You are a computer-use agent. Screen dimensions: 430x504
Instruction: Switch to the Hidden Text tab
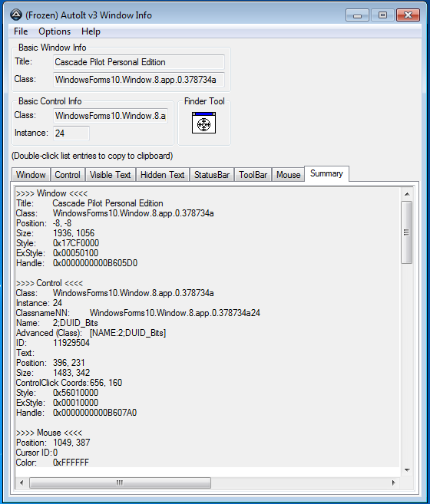[163, 175]
